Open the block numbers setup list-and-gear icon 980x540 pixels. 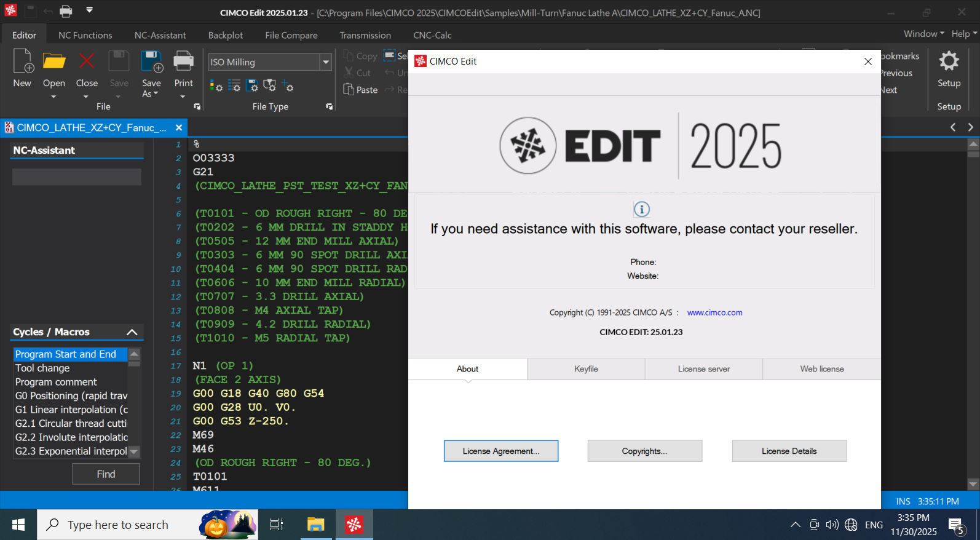(234, 86)
